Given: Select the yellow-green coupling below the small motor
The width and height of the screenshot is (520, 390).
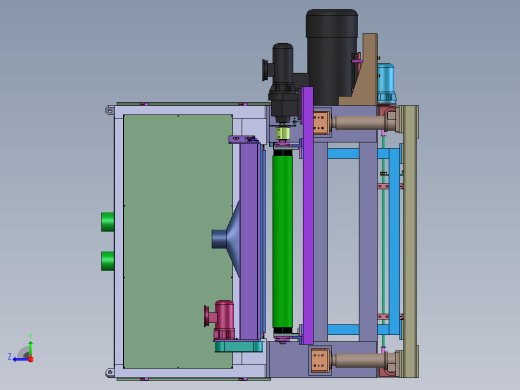Looking at the screenshot, I should pos(283,133).
